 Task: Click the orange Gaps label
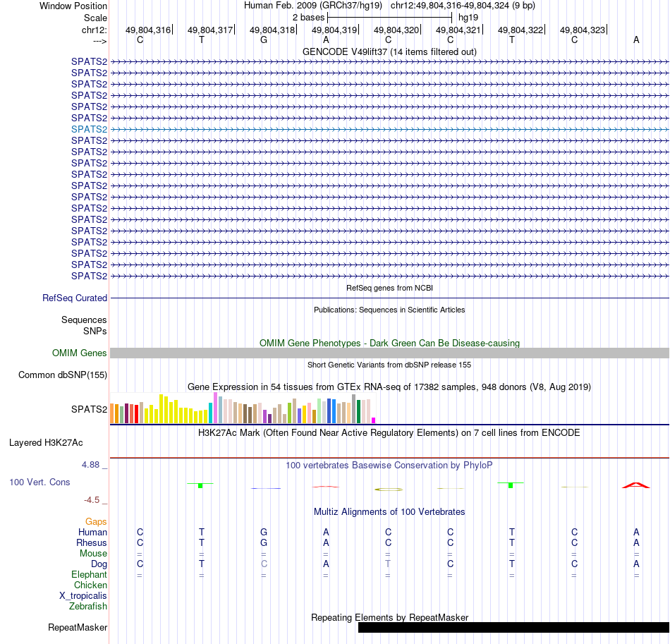pyautogui.click(x=96, y=521)
